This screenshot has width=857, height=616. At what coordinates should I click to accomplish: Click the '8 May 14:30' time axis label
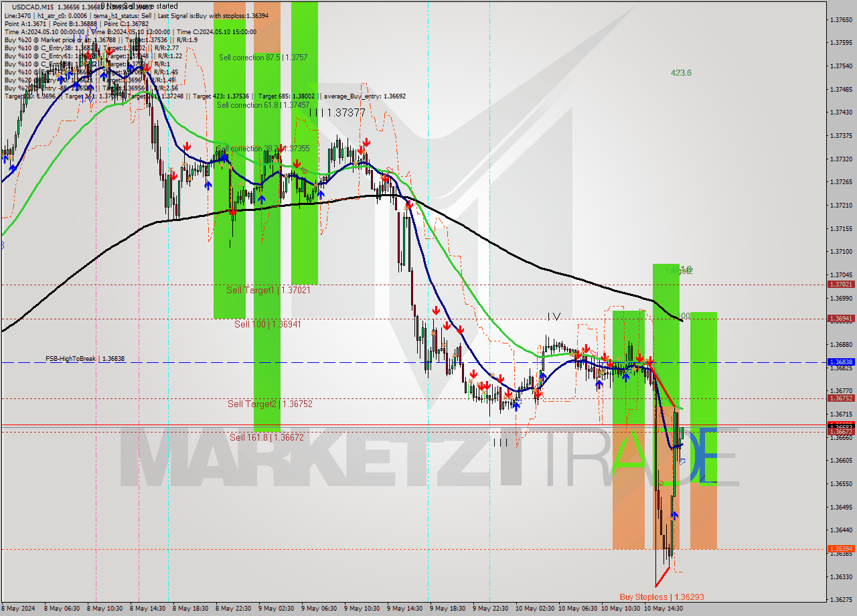[x=147, y=609]
